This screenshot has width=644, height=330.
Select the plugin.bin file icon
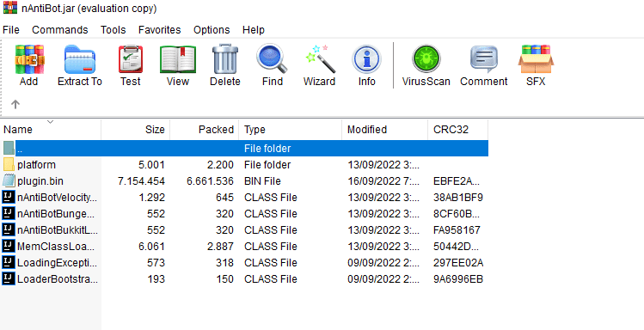tap(9, 181)
